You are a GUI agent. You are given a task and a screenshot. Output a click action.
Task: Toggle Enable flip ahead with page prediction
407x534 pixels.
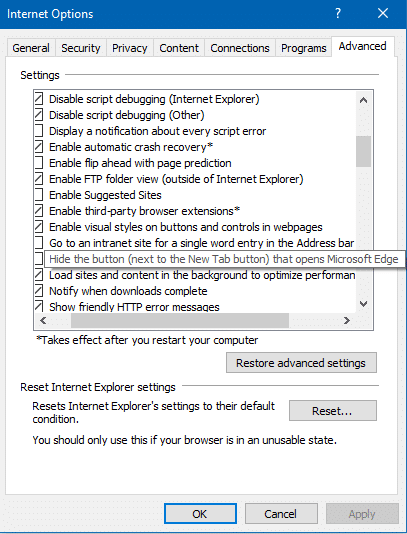(39, 163)
